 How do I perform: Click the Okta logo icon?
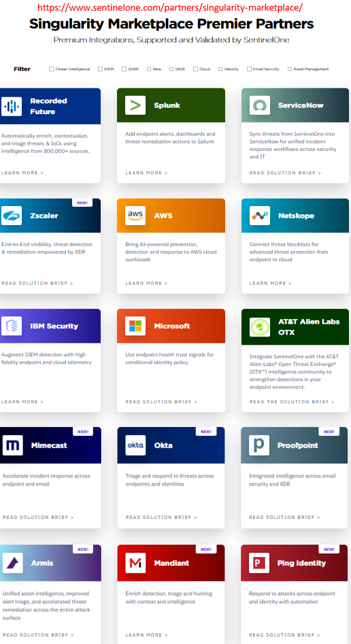click(x=135, y=445)
